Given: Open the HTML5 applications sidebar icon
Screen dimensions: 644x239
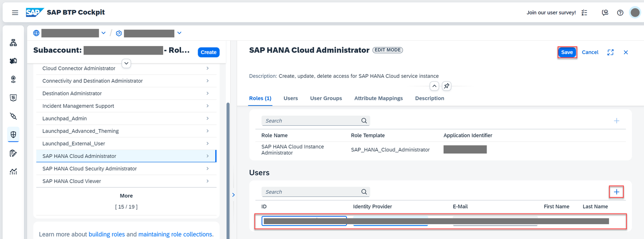Looking at the screenshot, I should 13,98.
